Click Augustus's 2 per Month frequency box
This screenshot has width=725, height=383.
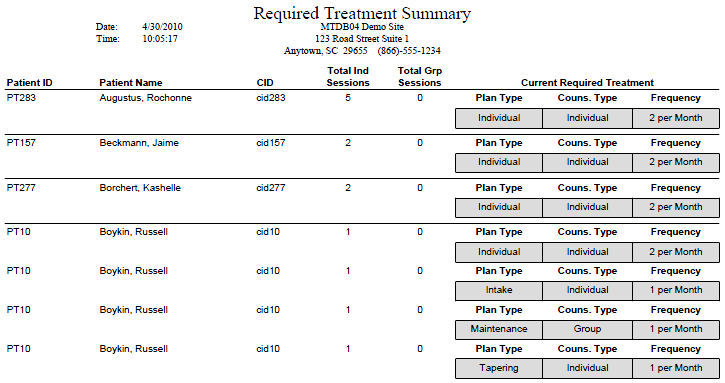(676, 118)
